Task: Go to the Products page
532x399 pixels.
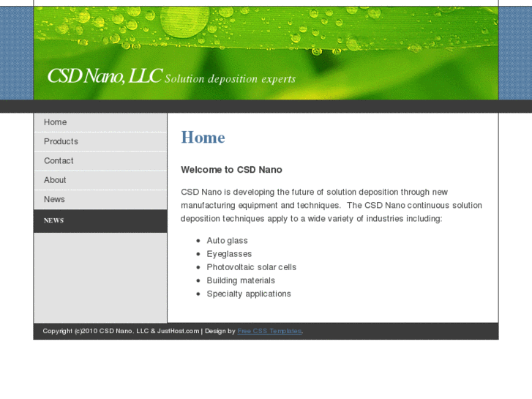Action: [x=100, y=141]
